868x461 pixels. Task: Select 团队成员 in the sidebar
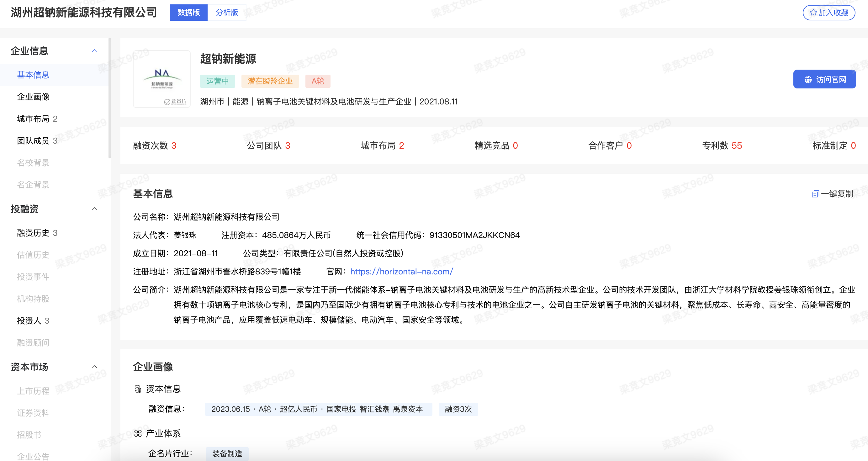point(33,140)
